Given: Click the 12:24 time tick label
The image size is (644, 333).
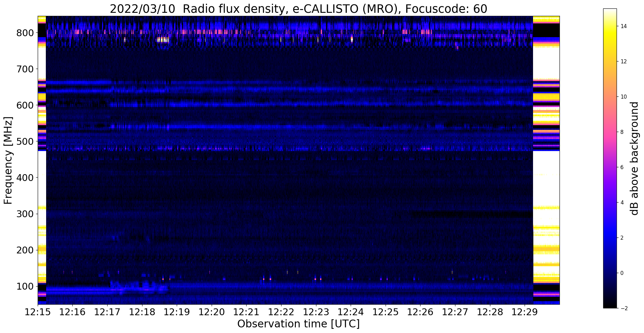Looking at the screenshot, I should [x=351, y=312].
